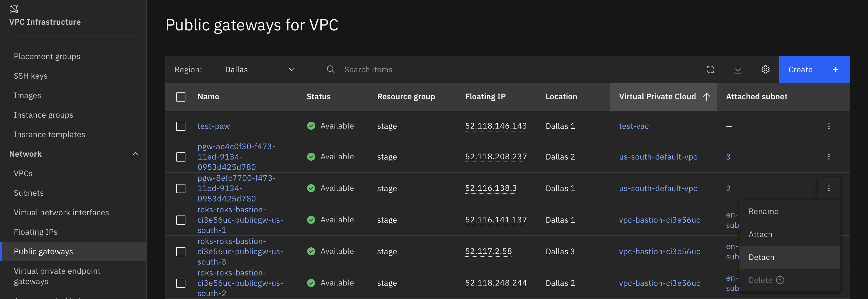
Task: Collapse the Network sidebar section
Action: pyautogui.click(x=135, y=154)
